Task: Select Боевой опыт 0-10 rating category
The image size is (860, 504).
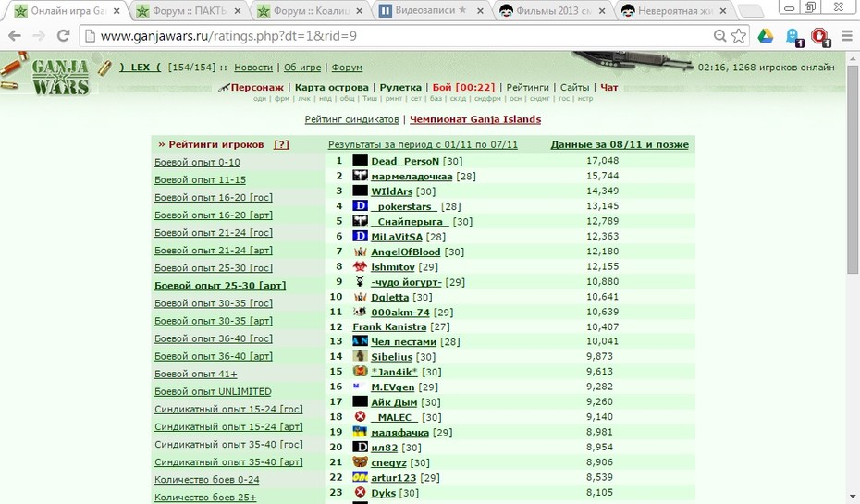Action: point(197,163)
